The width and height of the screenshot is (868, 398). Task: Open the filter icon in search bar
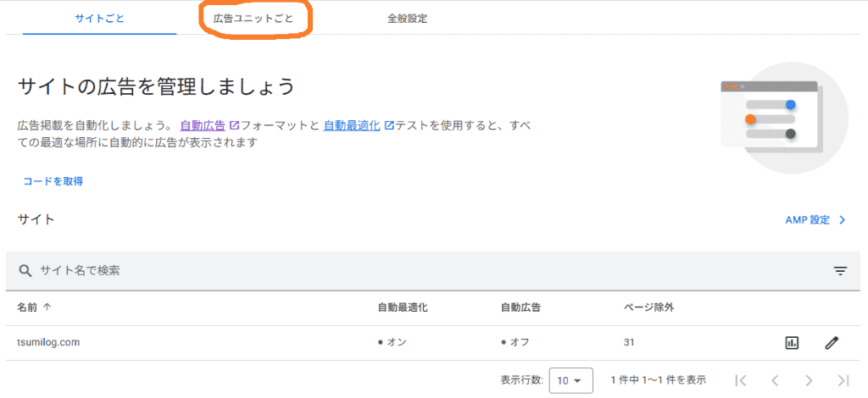click(840, 271)
